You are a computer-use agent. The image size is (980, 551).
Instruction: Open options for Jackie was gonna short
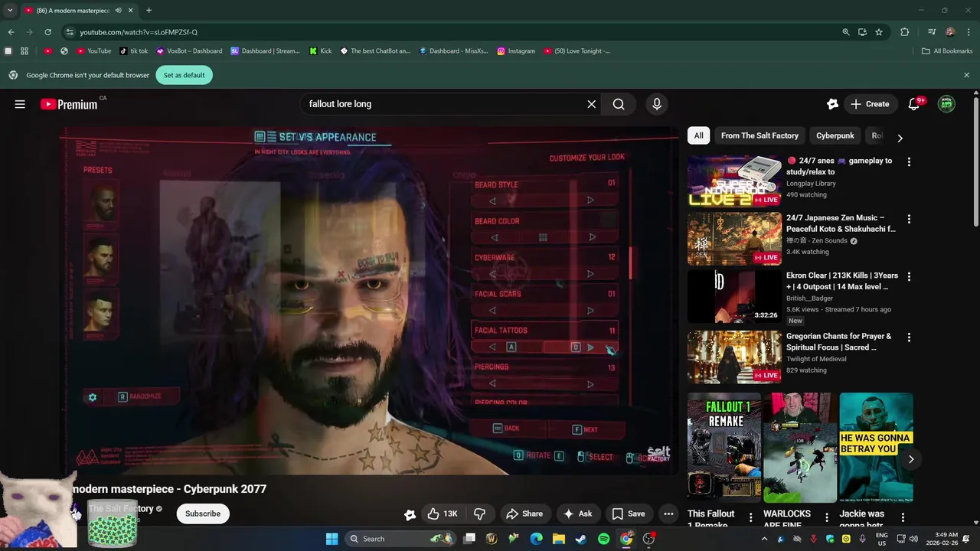[902, 517]
